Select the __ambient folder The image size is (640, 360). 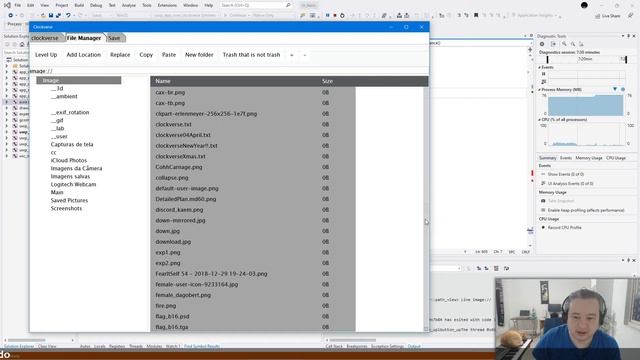(64, 97)
